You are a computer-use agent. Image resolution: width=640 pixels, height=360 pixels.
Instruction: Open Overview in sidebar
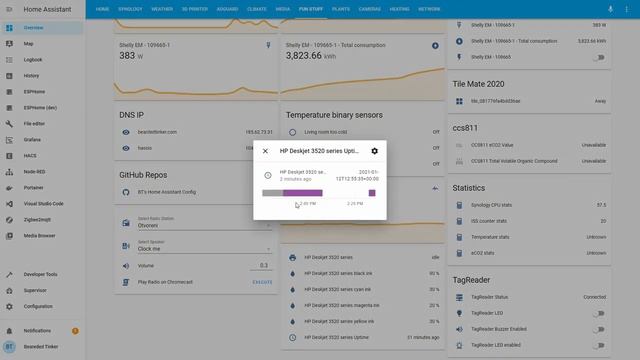click(x=42, y=28)
